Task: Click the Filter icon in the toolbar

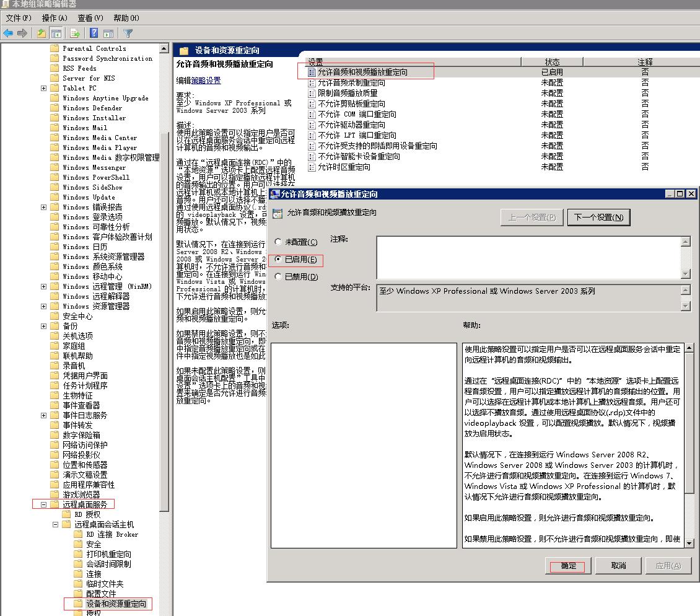Action: tap(128, 33)
